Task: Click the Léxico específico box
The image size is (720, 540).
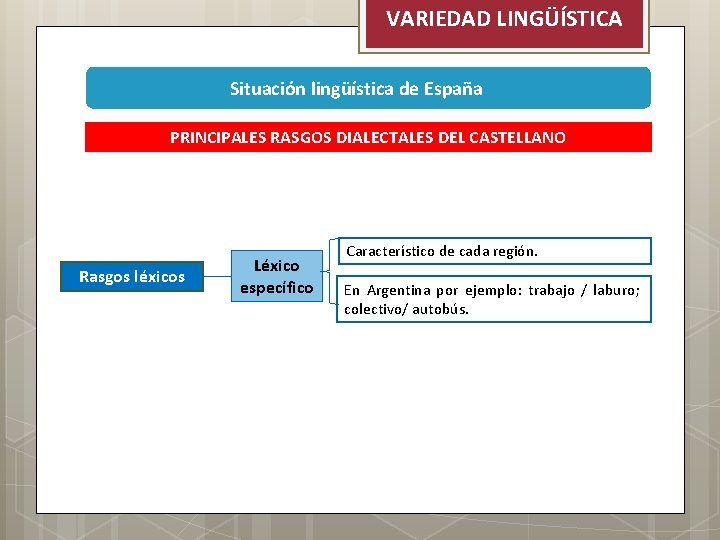Action: pos(277,276)
